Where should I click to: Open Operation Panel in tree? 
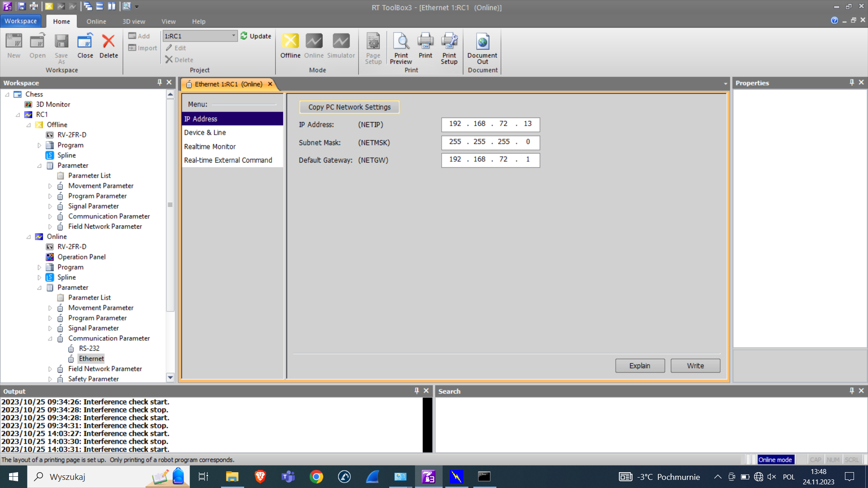[x=81, y=257]
